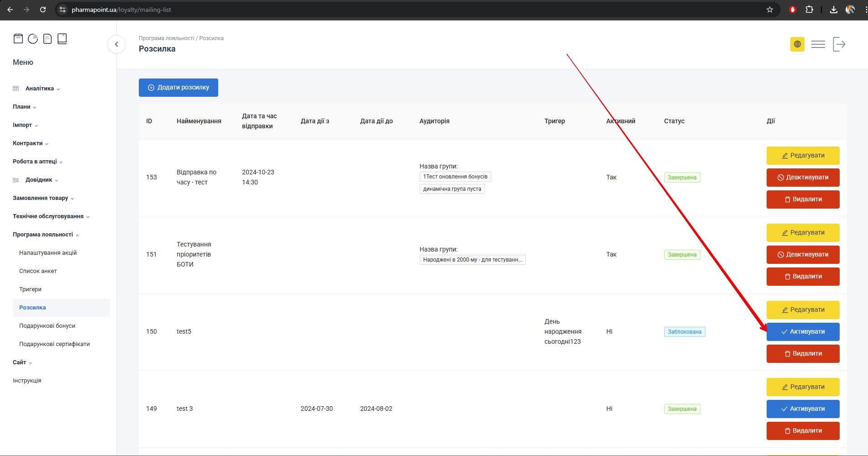Deactivate mailing 151 using Деактивувати
This screenshot has width=868, height=456.
click(803, 255)
